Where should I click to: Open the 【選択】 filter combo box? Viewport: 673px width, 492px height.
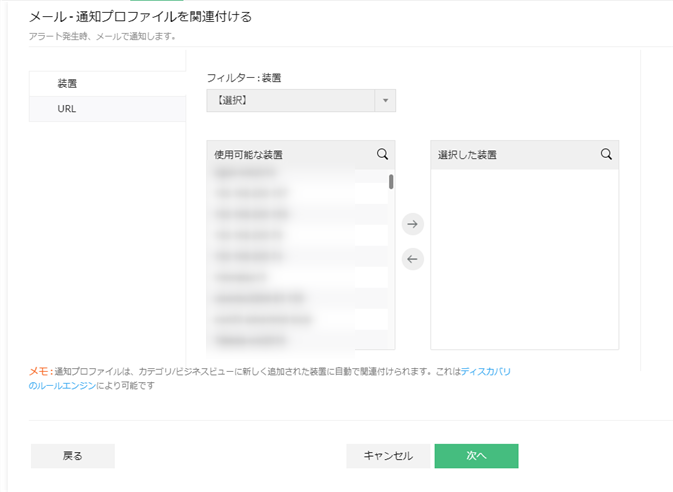pyautogui.click(x=291, y=101)
